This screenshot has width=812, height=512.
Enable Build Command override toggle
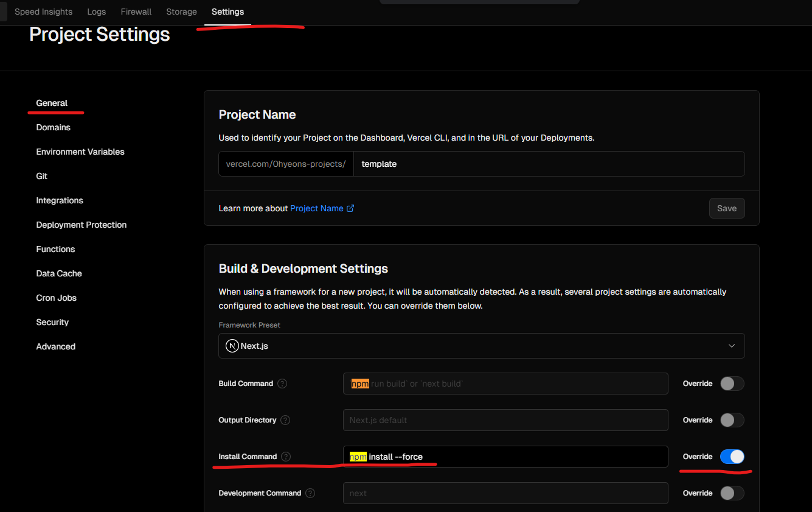tap(732, 384)
